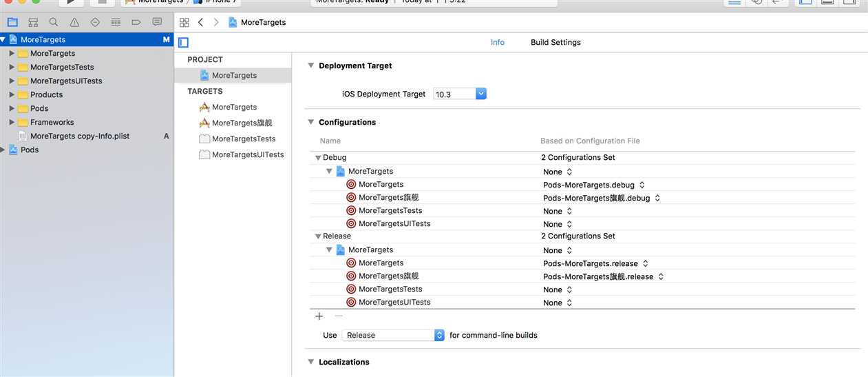Select the Pods project at navigator bottom
The width and height of the screenshot is (868, 377).
tap(87, 150)
